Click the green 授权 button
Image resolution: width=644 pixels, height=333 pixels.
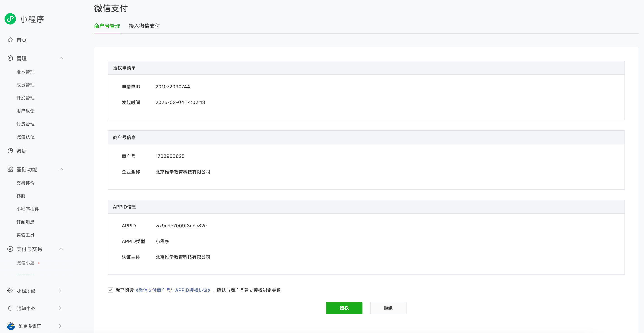[344, 308]
